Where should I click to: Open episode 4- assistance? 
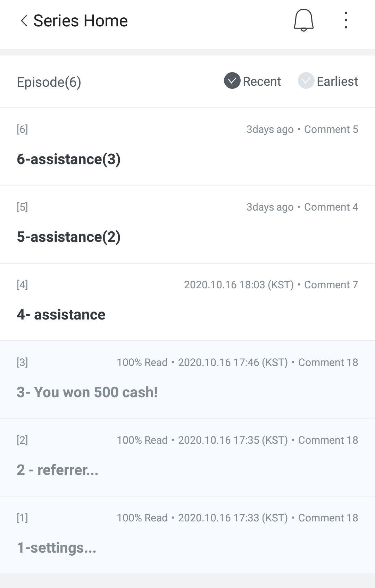coord(61,315)
